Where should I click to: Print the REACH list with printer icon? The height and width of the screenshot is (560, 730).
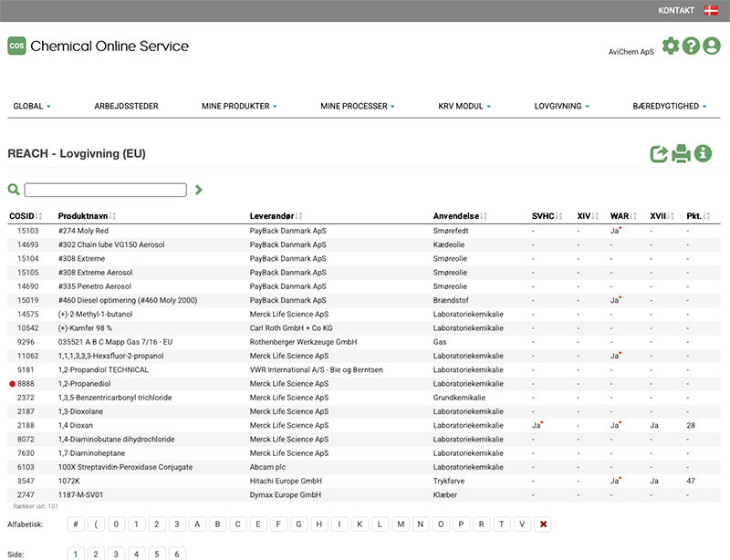(681, 153)
